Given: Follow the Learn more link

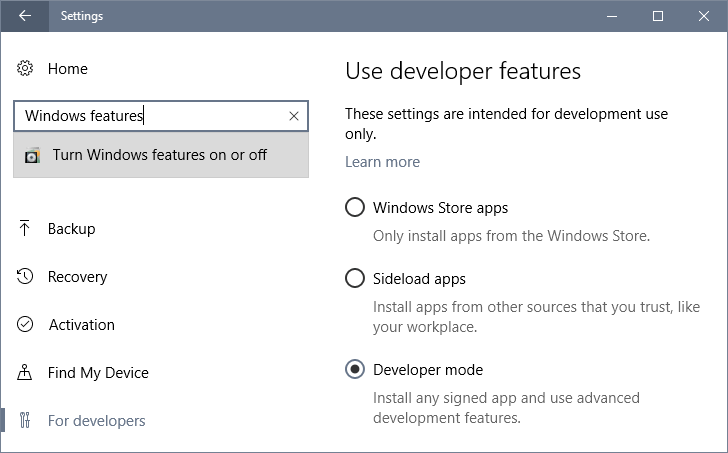Looking at the screenshot, I should tap(383, 162).
